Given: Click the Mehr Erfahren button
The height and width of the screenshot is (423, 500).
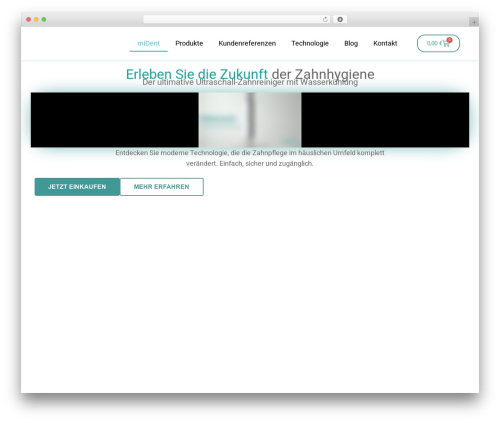Looking at the screenshot, I should (162, 187).
